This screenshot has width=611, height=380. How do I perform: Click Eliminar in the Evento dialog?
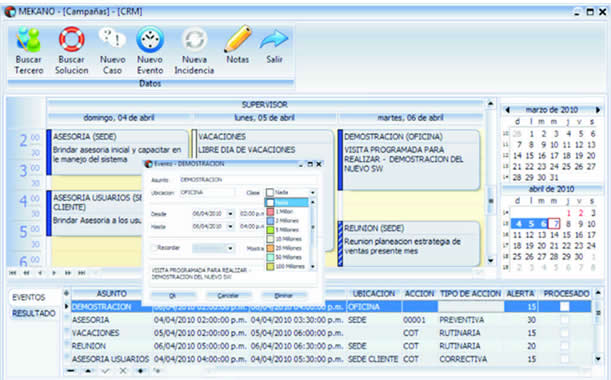point(283,296)
